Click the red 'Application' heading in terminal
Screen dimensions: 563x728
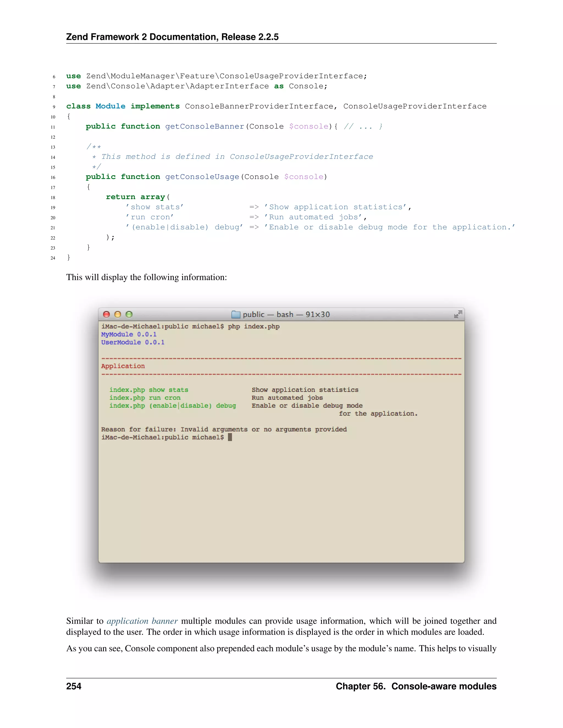click(123, 366)
